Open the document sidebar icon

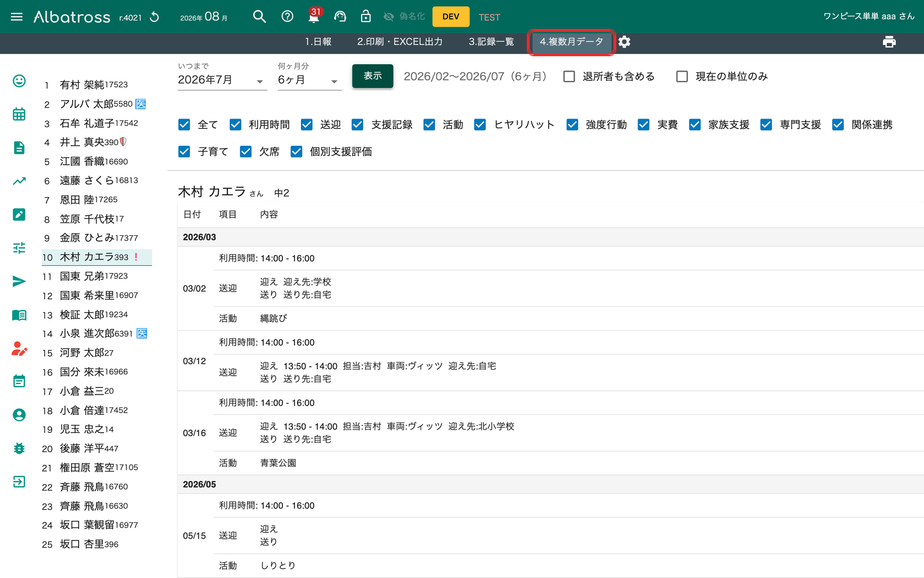click(x=19, y=147)
